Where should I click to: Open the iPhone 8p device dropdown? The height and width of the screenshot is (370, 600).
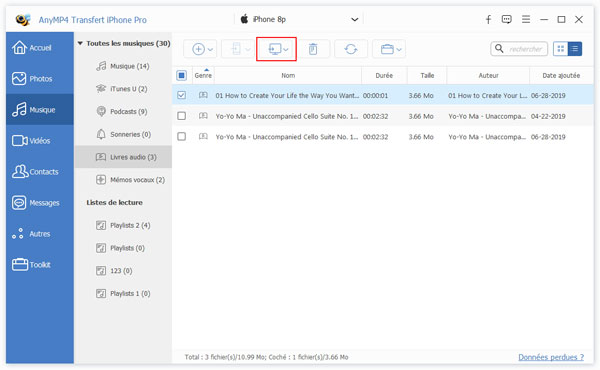click(x=299, y=19)
